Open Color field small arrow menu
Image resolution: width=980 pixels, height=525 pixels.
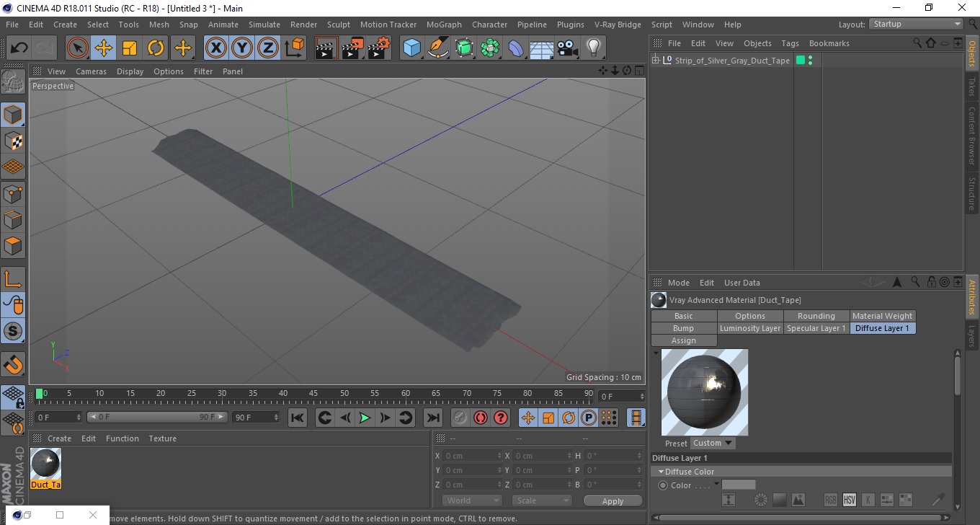(x=717, y=484)
